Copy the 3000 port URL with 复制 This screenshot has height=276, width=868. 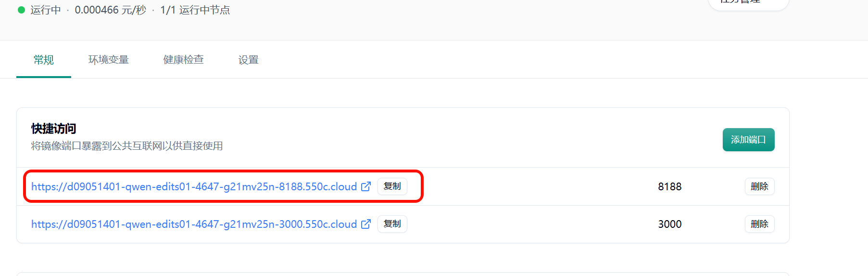[x=392, y=224]
